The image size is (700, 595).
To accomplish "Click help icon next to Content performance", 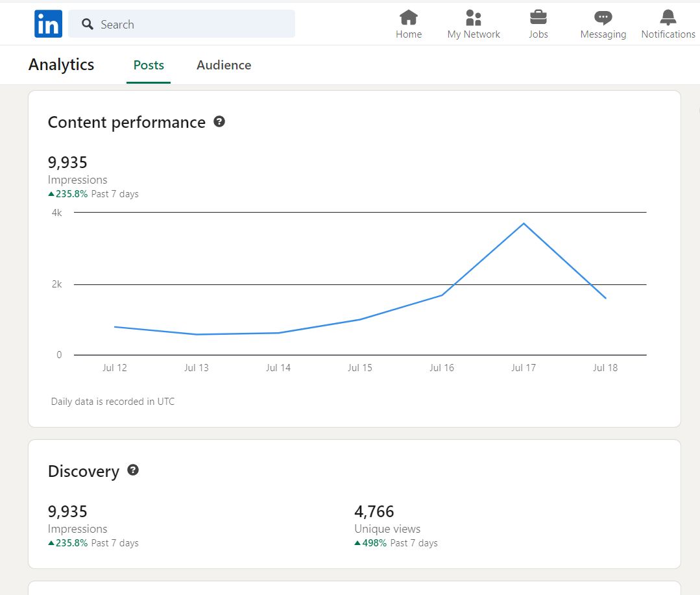I will pos(219,121).
